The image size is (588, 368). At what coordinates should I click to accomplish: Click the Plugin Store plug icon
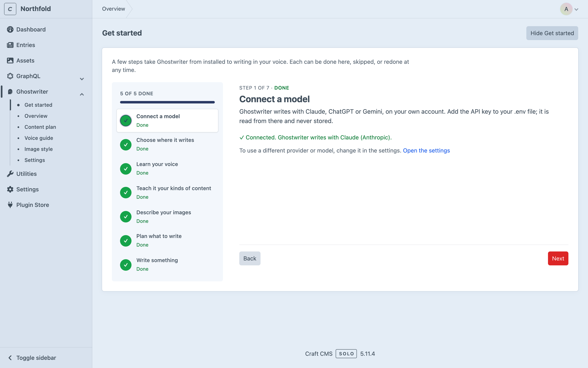(10, 205)
